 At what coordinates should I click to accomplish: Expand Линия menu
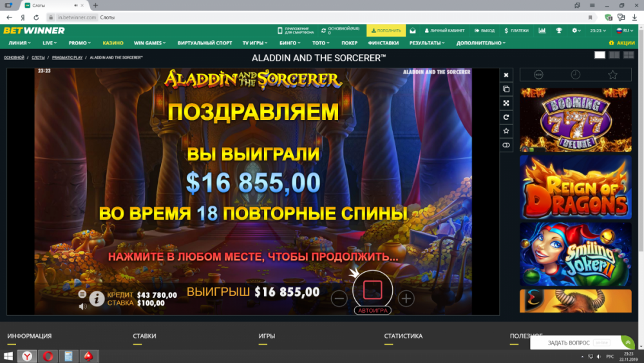tap(20, 43)
